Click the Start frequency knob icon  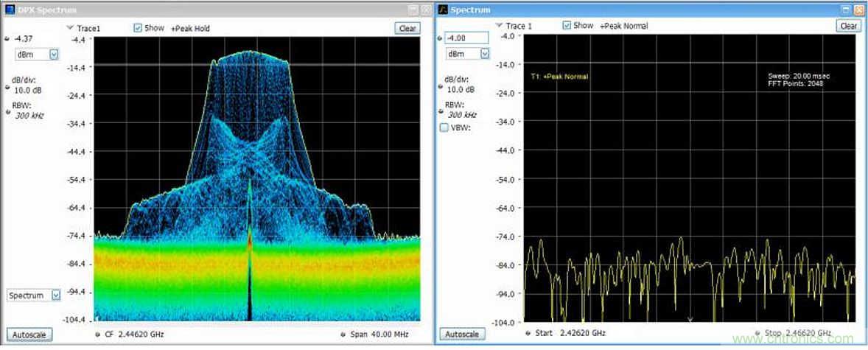[528, 333]
